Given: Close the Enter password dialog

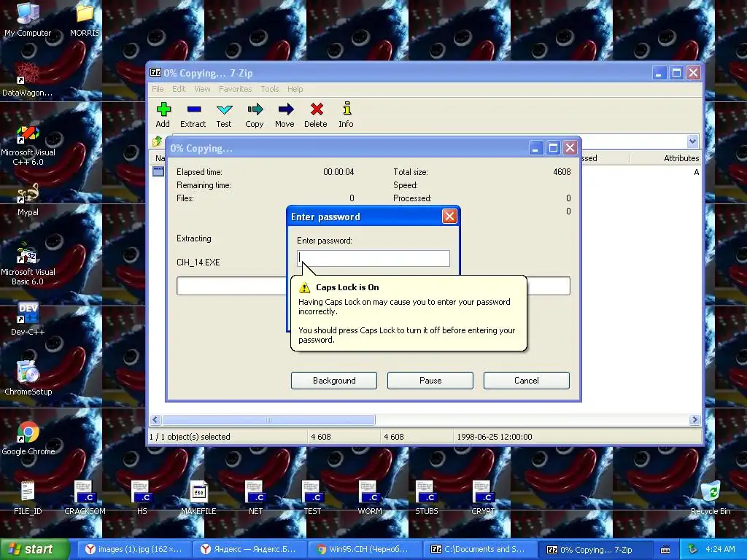Looking at the screenshot, I should [449, 217].
